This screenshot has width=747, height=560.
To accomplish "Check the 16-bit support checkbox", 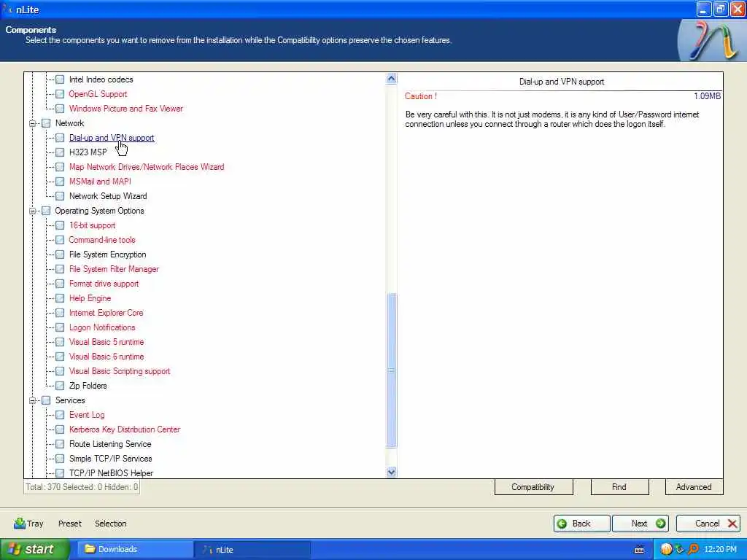I will [60, 225].
